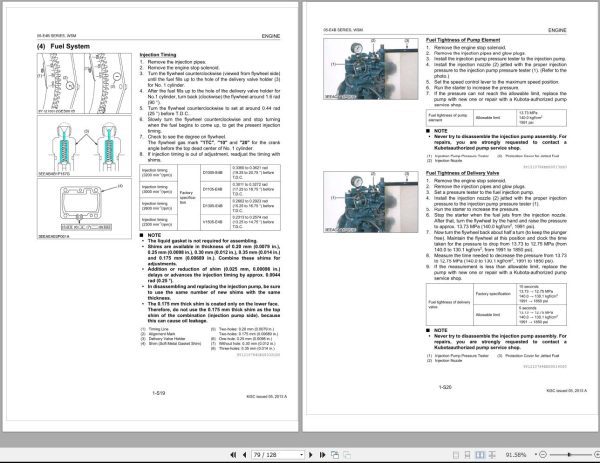Click the 'Injection Timing' section title
600x463 pixels.
pos(158,55)
